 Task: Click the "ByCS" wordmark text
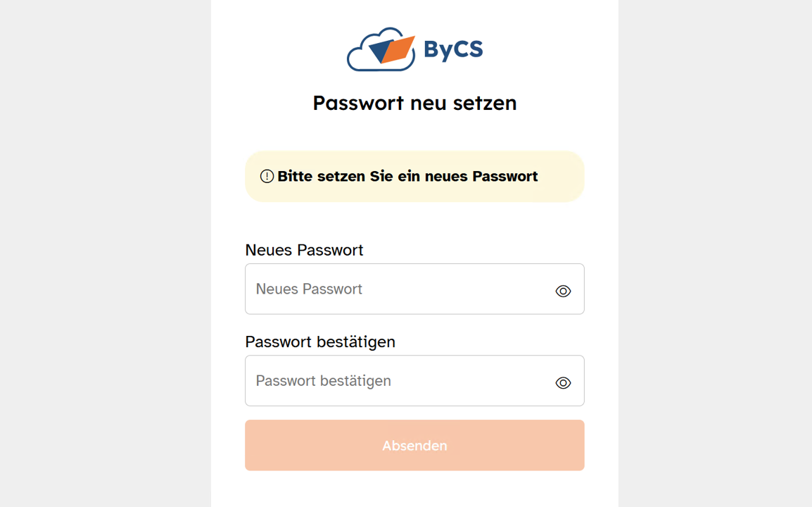pos(453,50)
